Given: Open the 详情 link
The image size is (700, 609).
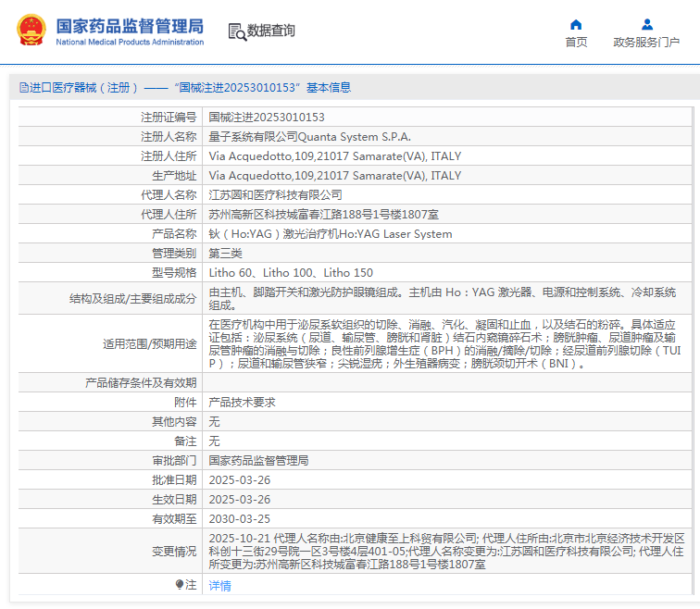Looking at the screenshot, I should point(219,586).
